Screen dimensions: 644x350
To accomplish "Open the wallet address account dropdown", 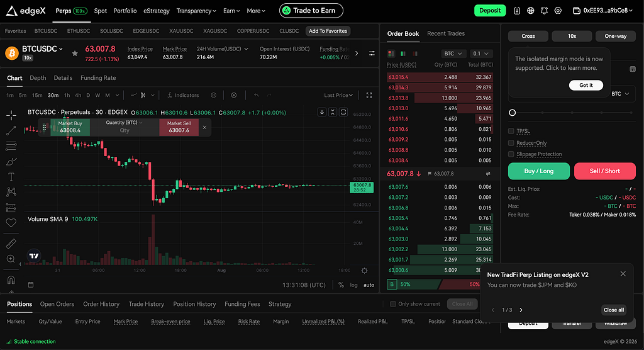I will pyautogui.click(x=603, y=11).
